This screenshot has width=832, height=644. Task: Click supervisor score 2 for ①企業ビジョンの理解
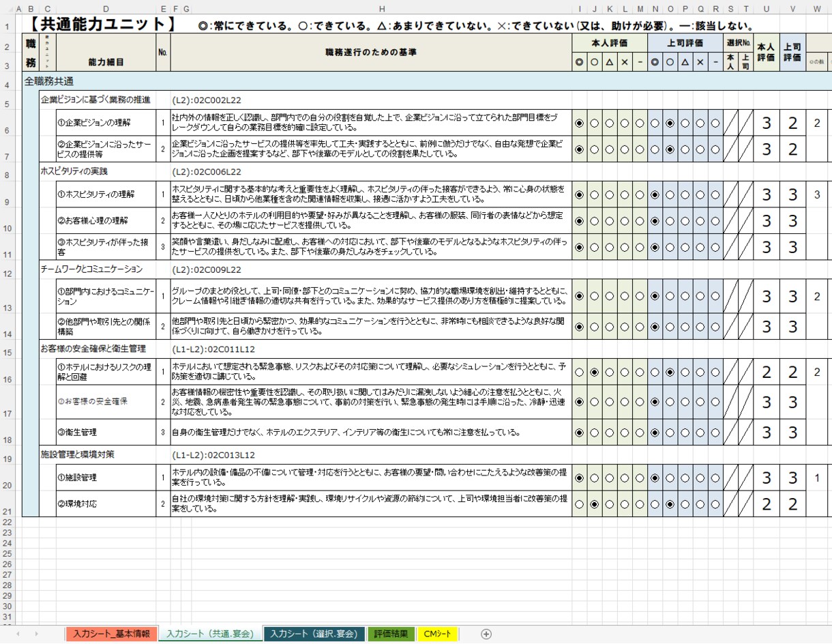[793, 123]
